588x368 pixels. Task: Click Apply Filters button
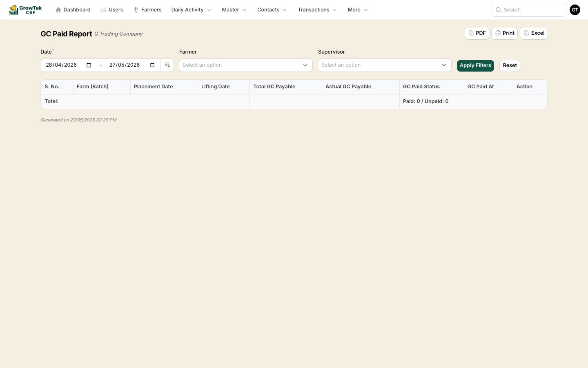pos(475,65)
